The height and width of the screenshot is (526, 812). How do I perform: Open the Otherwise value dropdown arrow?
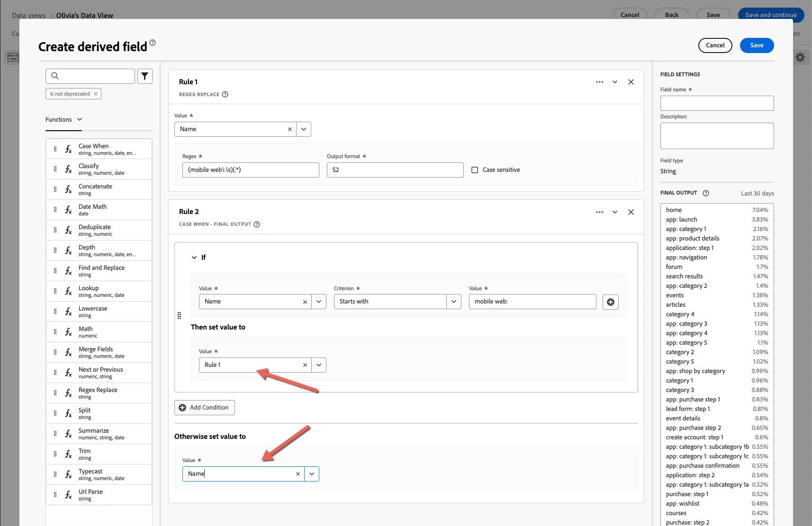312,474
